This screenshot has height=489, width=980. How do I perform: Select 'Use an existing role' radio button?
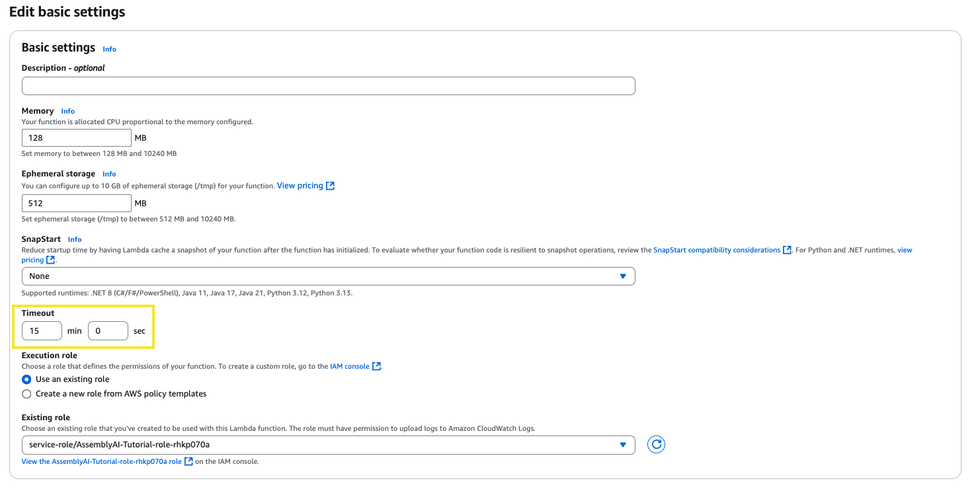tap(26, 379)
